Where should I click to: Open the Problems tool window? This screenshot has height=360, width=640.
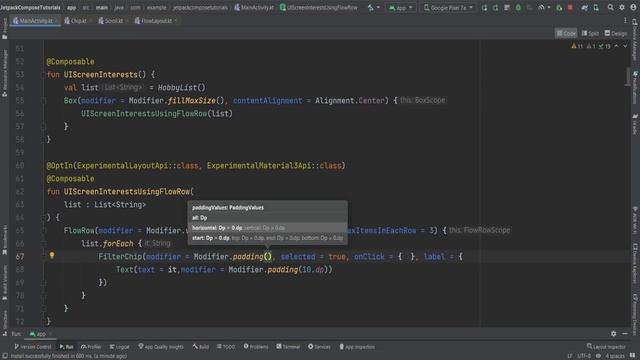pos(256,347)
